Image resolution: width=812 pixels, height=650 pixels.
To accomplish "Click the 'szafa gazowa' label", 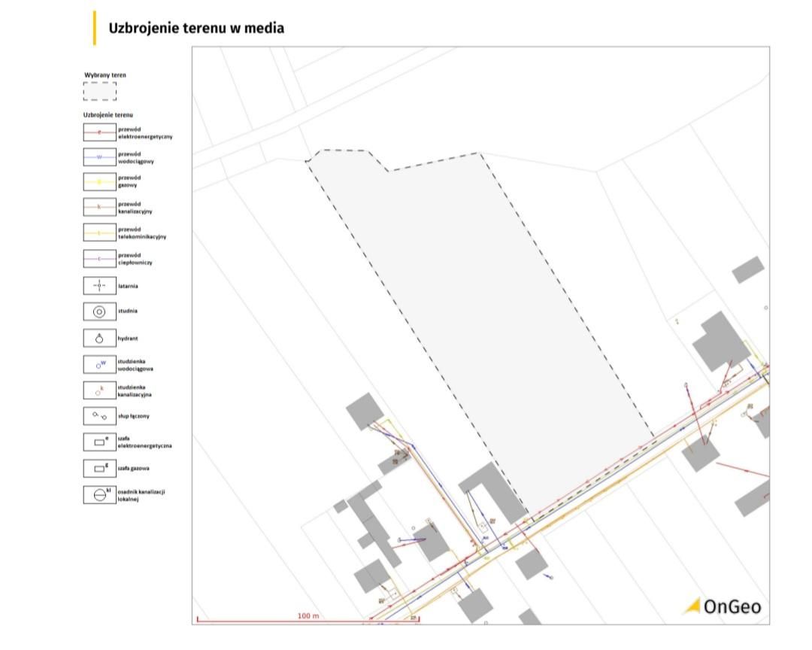I will click(133, 468).
